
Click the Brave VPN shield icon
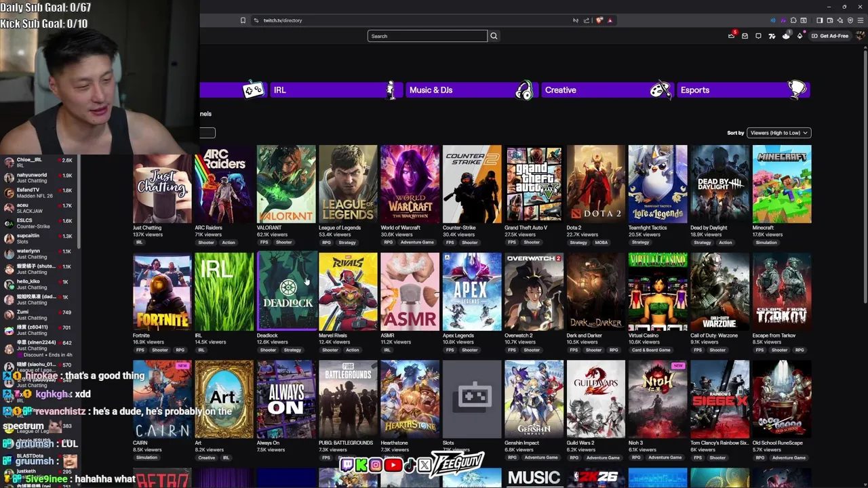pos(850,20)
